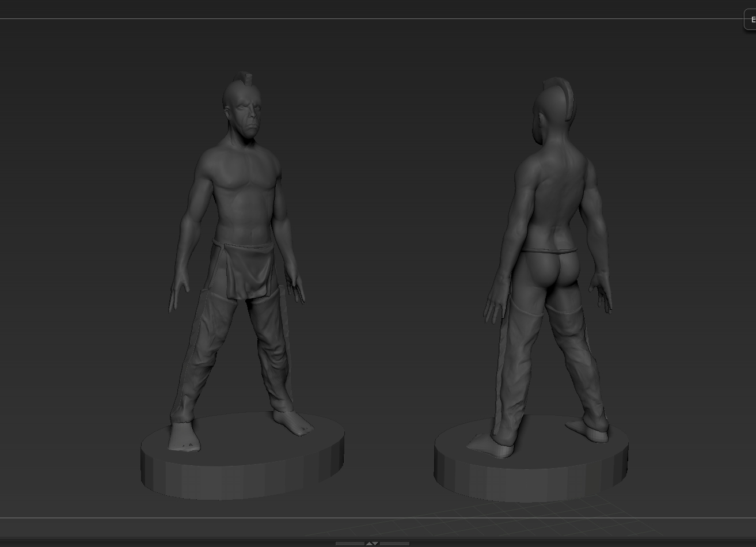Click the right dotted grip on bottom divider
The image size is (756, 547).
click(394, 543)
